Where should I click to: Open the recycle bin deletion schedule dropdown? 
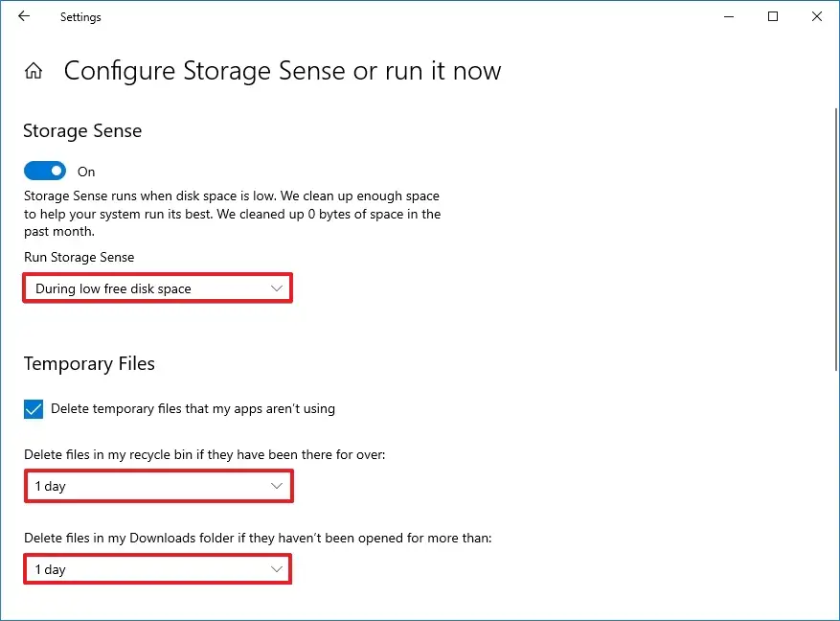click(x=158, y=486)
